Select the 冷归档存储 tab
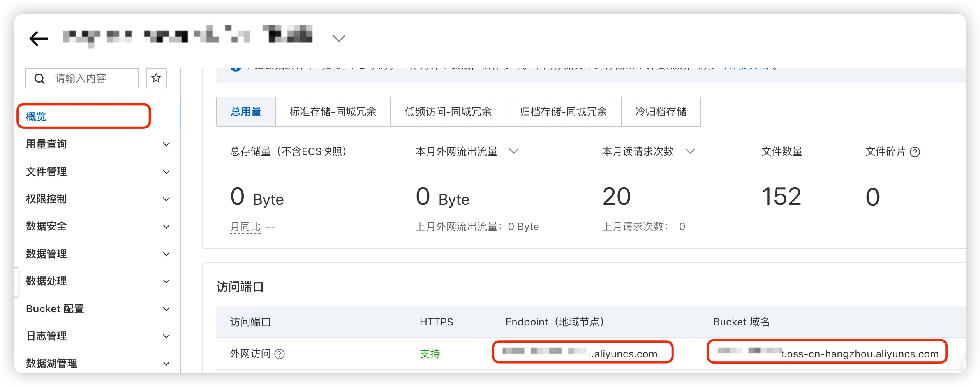 (x=661, y=112)
